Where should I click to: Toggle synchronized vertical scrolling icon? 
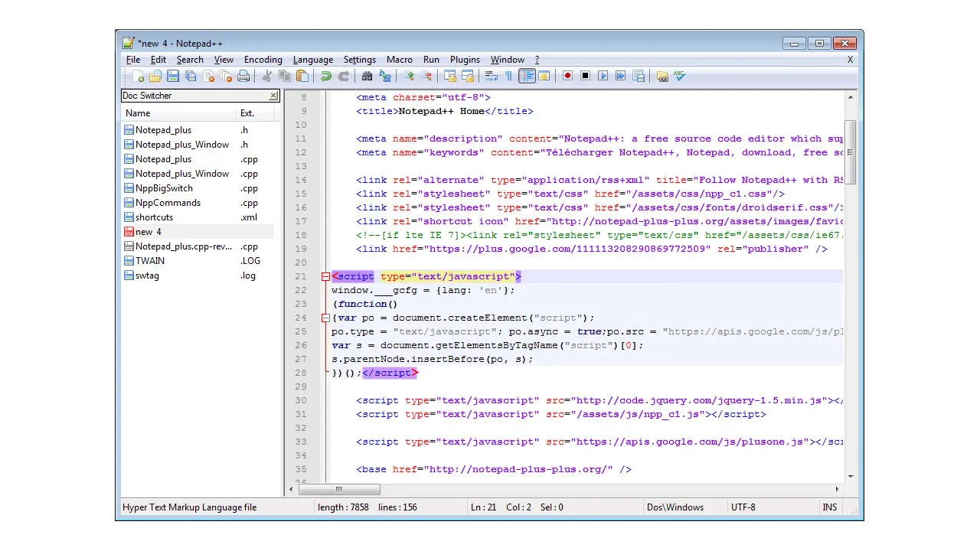[x=450, y=76]
